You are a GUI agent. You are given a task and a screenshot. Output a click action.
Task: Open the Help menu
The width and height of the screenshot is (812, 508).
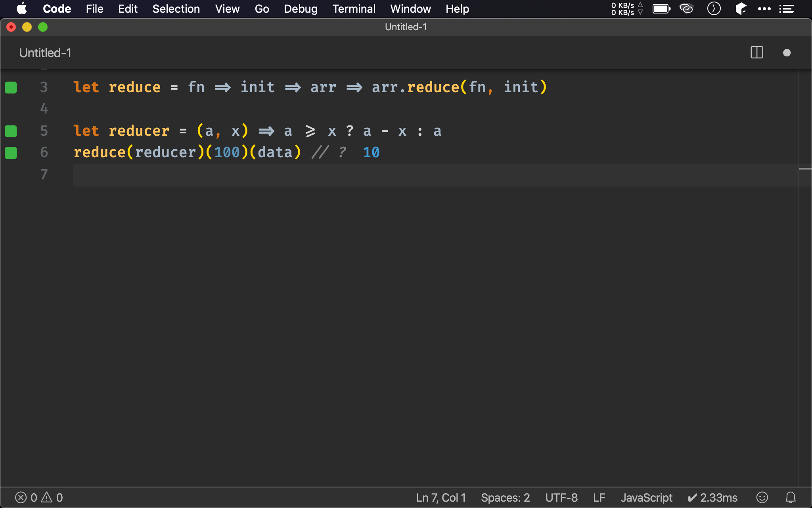pyautogui.click(x=457, y=9)
